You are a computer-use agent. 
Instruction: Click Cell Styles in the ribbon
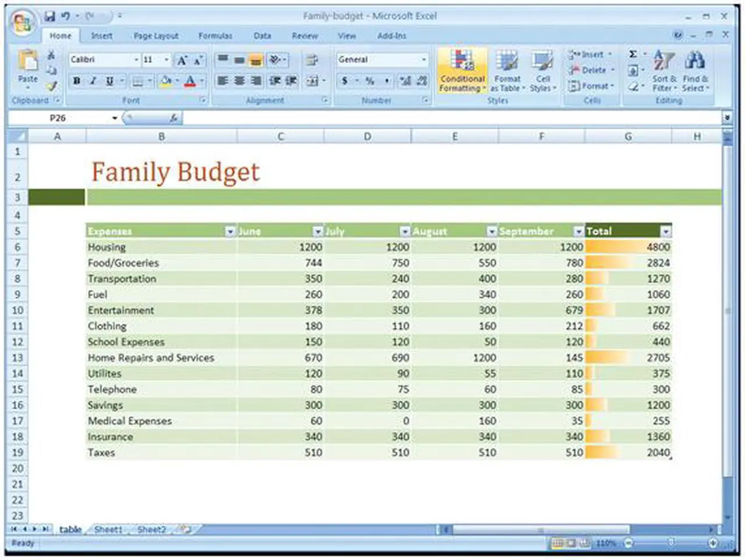pyautogui.click(x=542, y=71)
